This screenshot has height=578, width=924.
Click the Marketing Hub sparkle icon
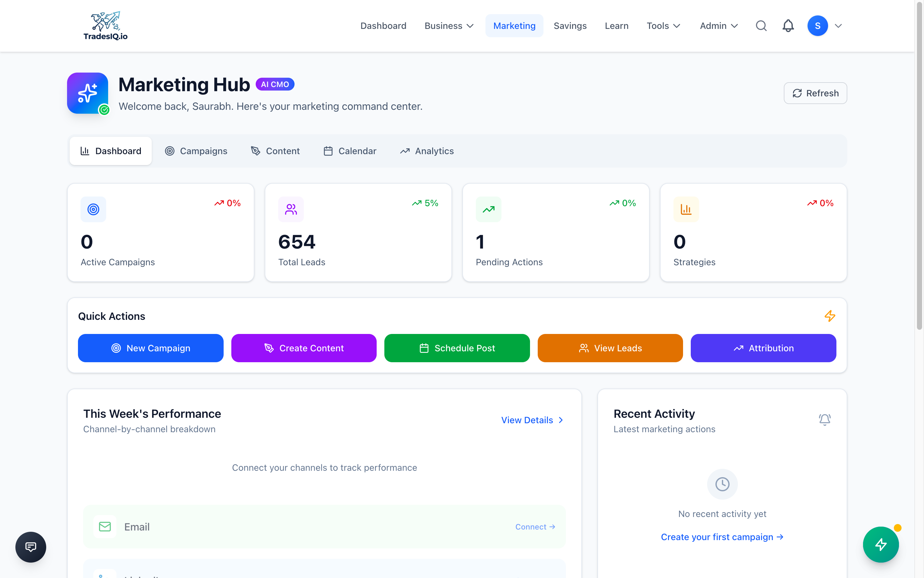pyautogui.click(x=88, y=93)
